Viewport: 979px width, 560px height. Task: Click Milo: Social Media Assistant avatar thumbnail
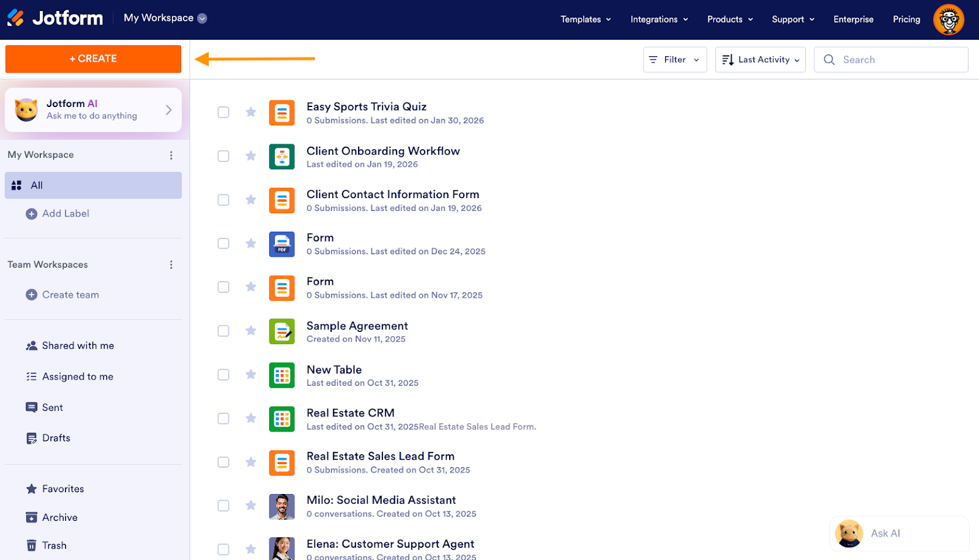[282, 506]
